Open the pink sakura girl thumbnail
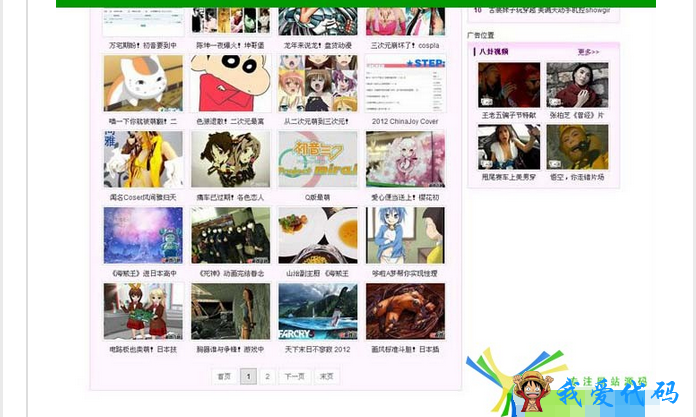 pos(405,159)
